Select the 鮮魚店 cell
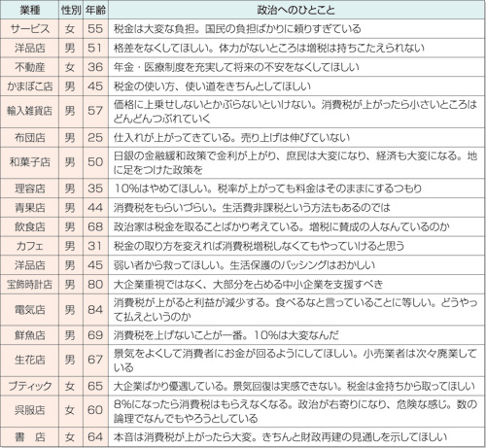This screenshot has width=486, height=448. click(x=29, y=335)
